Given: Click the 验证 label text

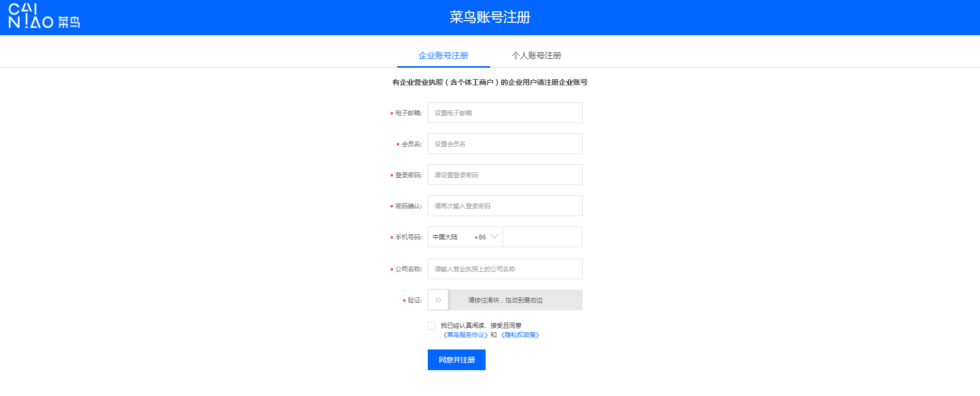Looking at the screenshot, I should tap(414, 300).
